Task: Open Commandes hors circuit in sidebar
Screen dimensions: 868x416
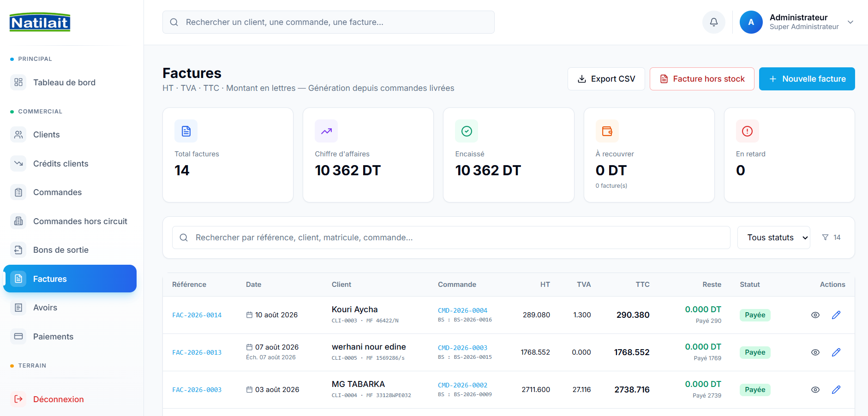Action: [x=70, y=221]
